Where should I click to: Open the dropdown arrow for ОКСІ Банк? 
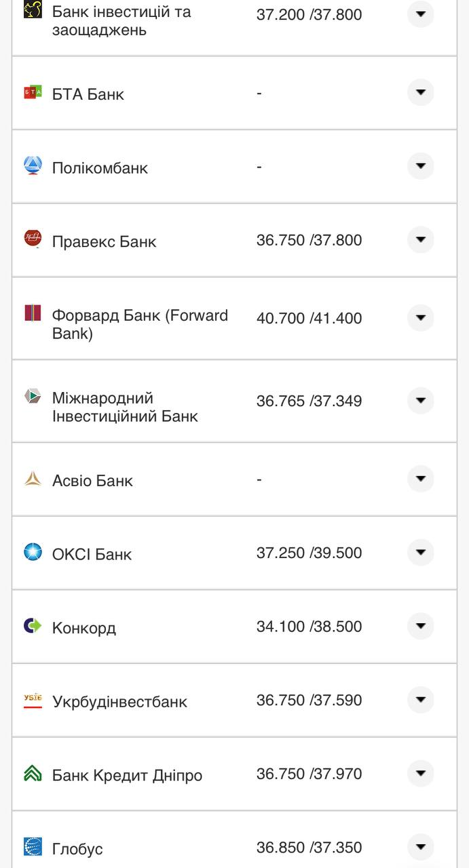pos(420,552)
